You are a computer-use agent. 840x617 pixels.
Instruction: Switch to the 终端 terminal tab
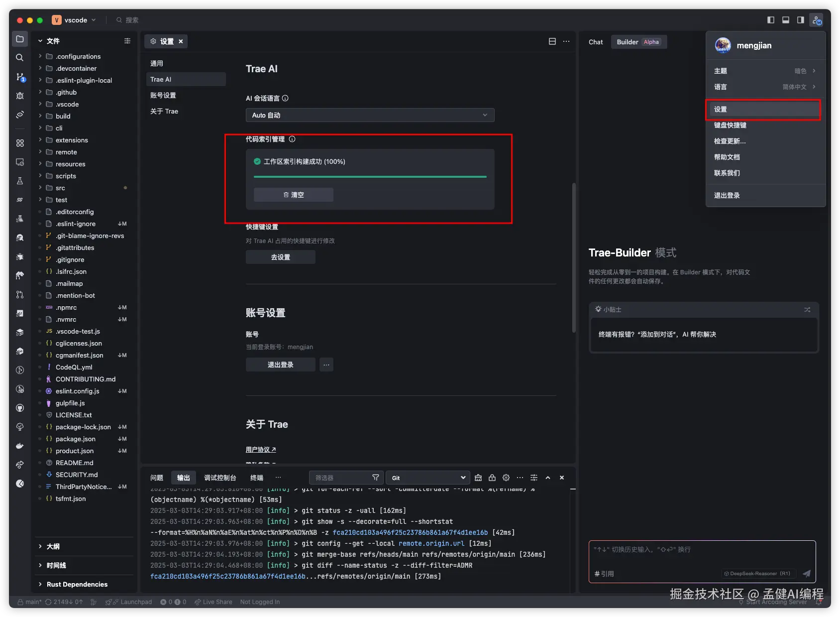coord(257,478)
